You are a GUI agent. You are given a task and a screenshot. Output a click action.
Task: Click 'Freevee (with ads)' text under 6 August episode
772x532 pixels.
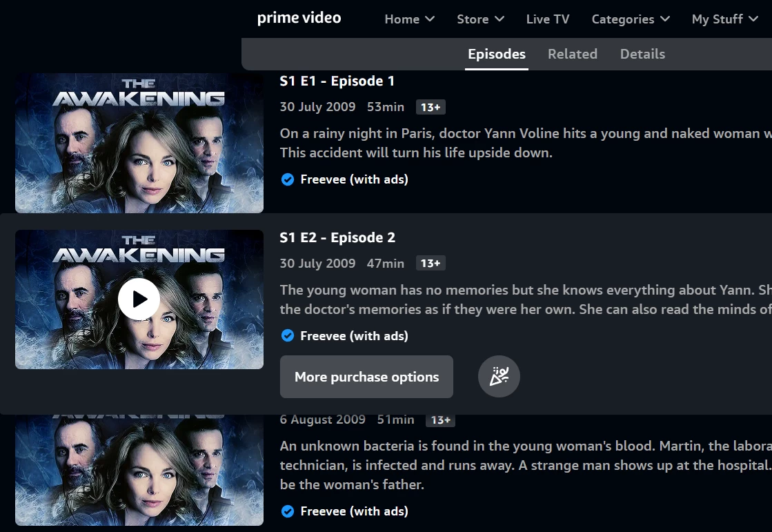pyautogui.click(x=354, y=511)
